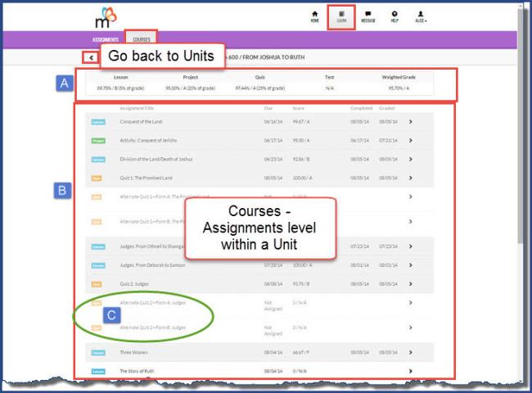Viewport: 532px width, 393px height.
Task: Click the Lesson badge beside Judges: From Deborah to Samson
Action: (98, 265)
